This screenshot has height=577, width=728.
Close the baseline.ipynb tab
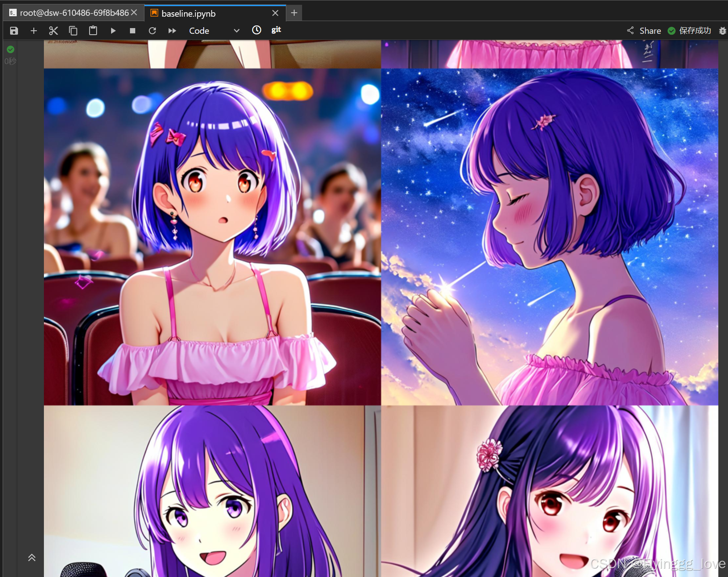point(275,13)
